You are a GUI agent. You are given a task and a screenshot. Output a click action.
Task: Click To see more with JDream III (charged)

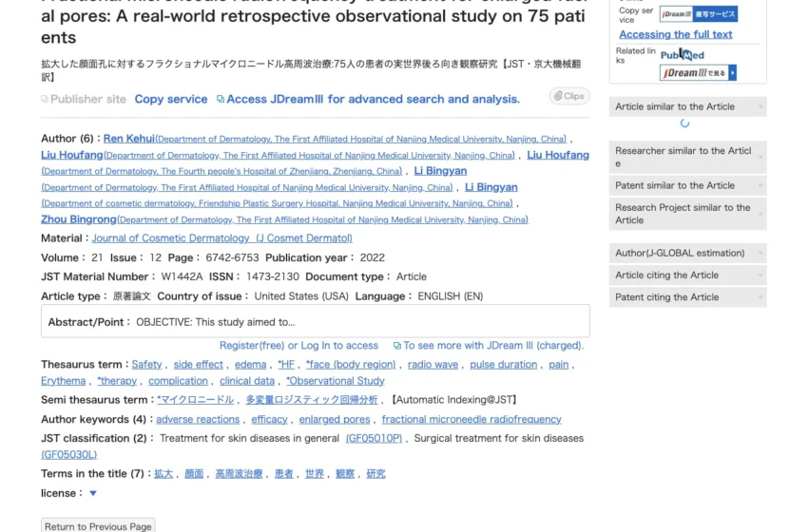point(493,346)
